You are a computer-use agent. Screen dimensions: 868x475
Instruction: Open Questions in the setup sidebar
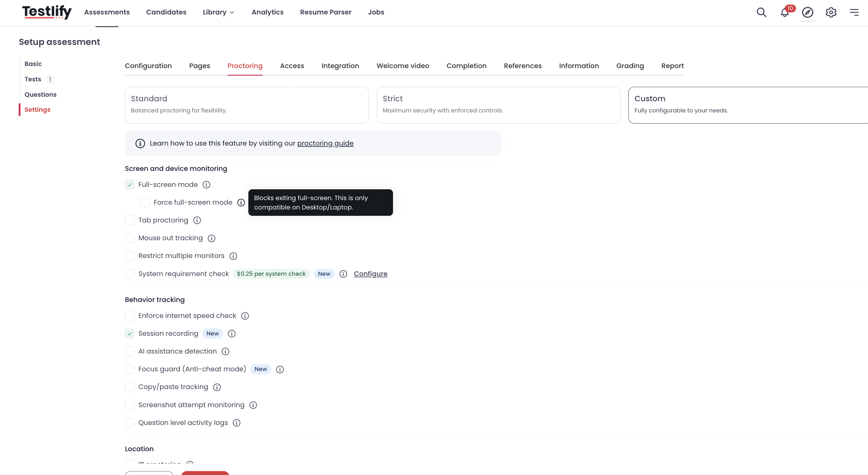point(40,94)
